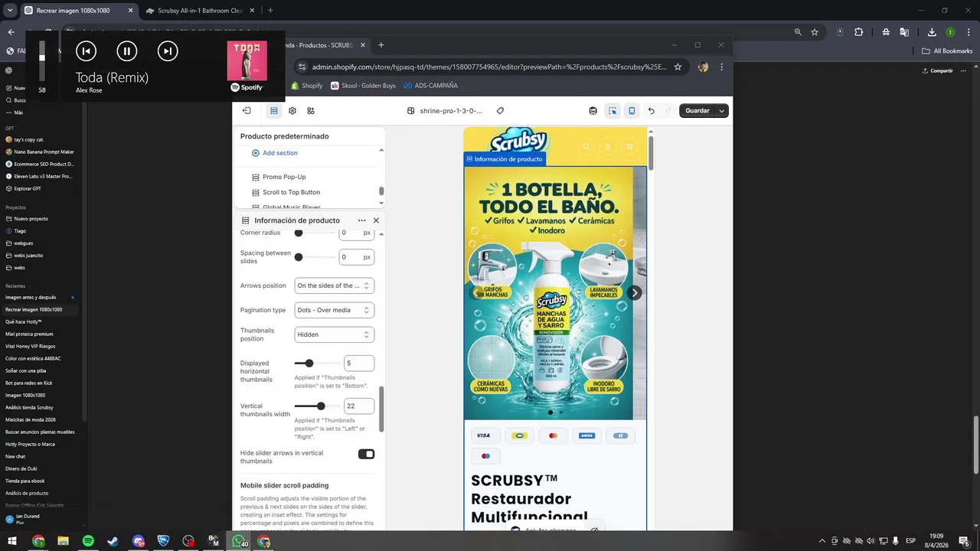The image size is (980, 551).
Task: Open the dropdown arrow beside Guardar
Action: pos(722,111)
